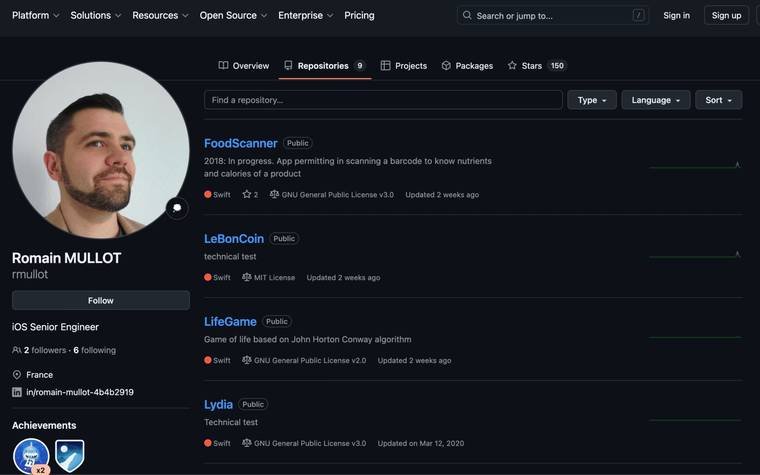Click the search magnifier icon
760x475 pixels.
467,15
